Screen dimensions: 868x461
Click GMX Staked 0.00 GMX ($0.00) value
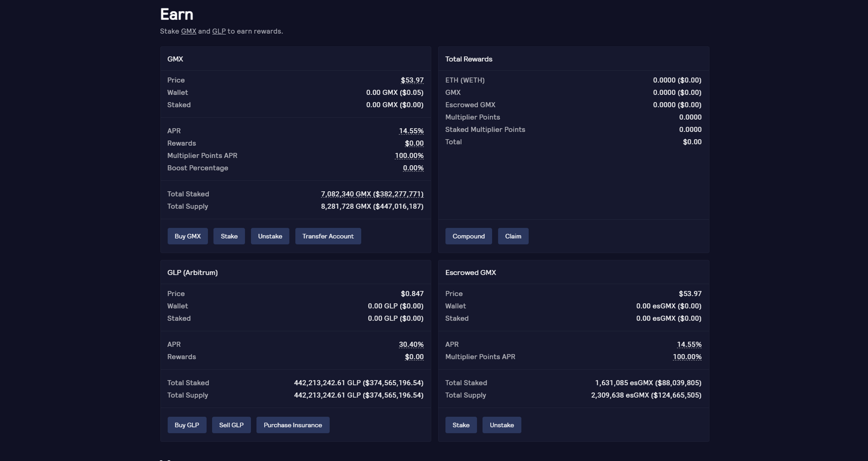tap(395, 105)
